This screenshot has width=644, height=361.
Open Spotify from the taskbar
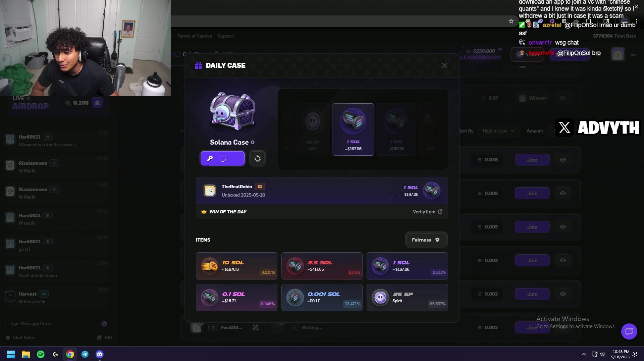41,354
